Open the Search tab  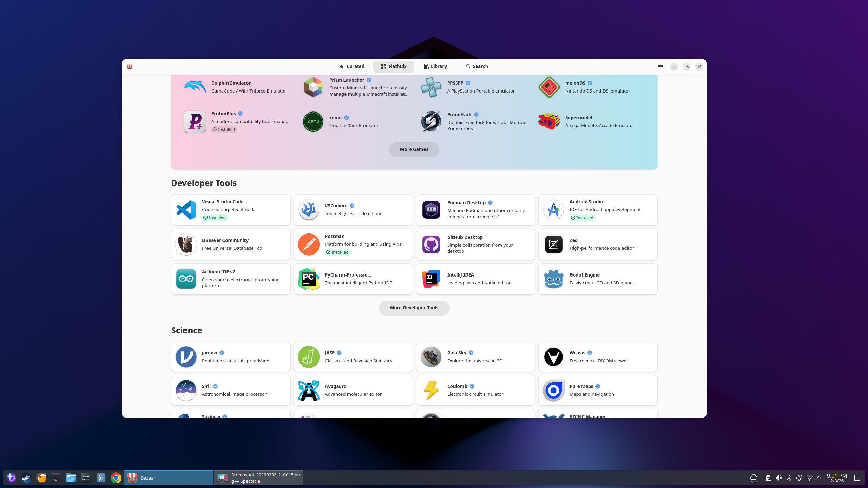coord(477,67)
